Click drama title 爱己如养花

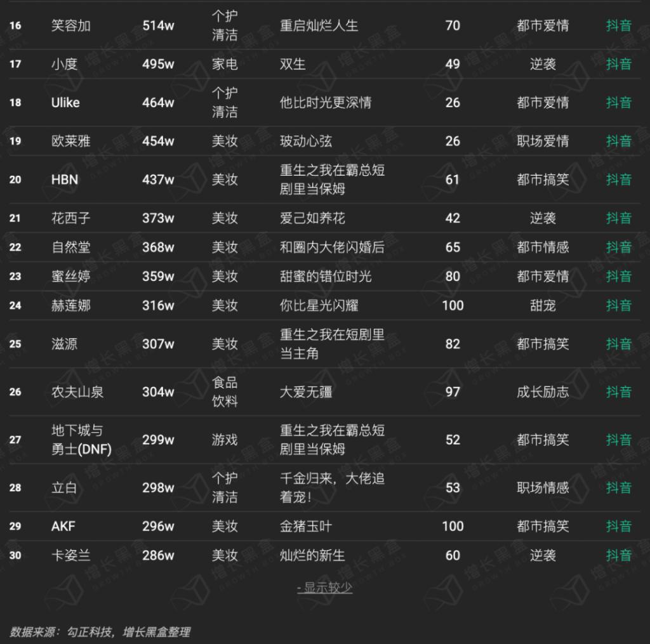coord(312,218)
